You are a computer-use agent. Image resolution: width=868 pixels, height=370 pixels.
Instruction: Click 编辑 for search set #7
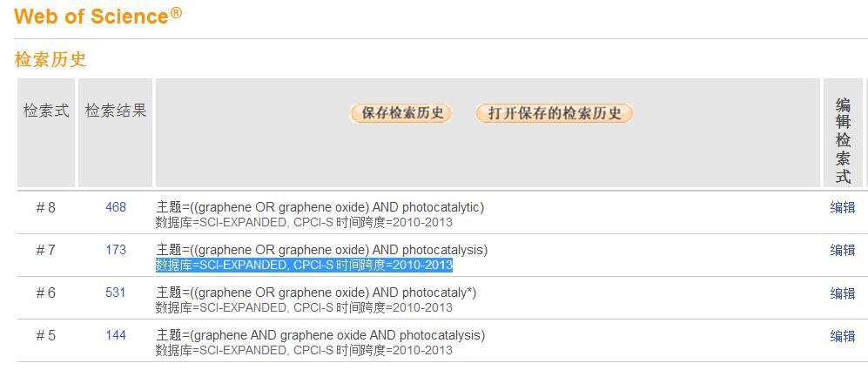click(842, 250)
